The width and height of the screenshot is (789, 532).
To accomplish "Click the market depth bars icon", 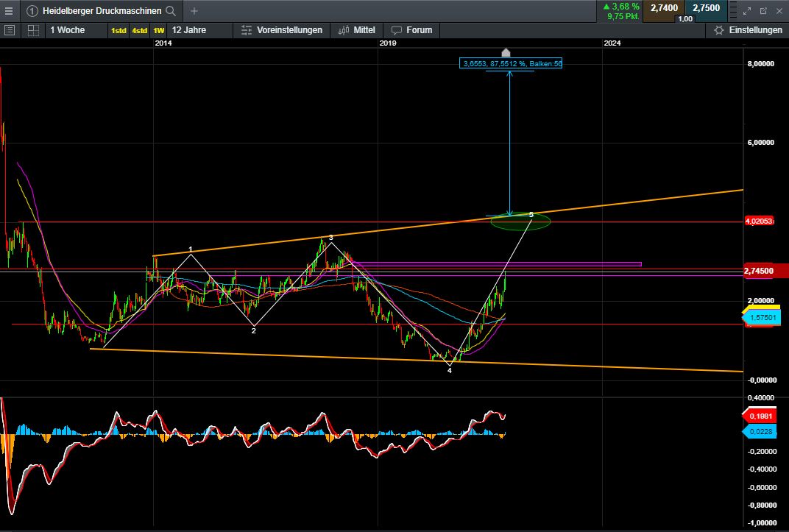I will 733,10.
